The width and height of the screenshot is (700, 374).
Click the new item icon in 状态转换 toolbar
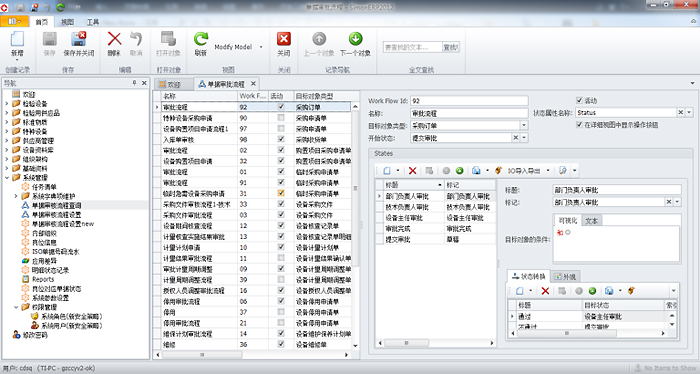coord(520,291)
